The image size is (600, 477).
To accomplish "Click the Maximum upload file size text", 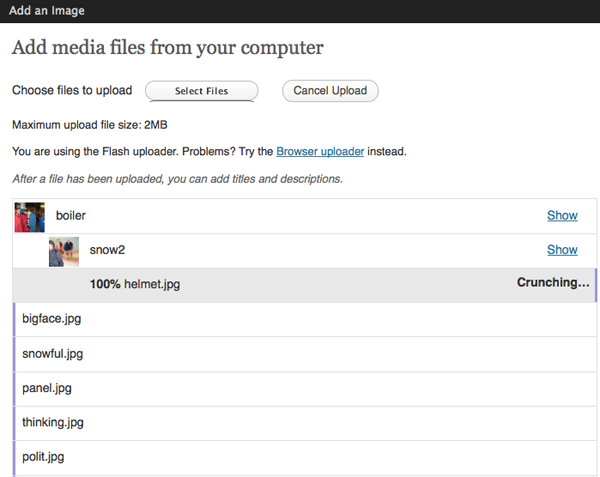I will click(89, 126).
